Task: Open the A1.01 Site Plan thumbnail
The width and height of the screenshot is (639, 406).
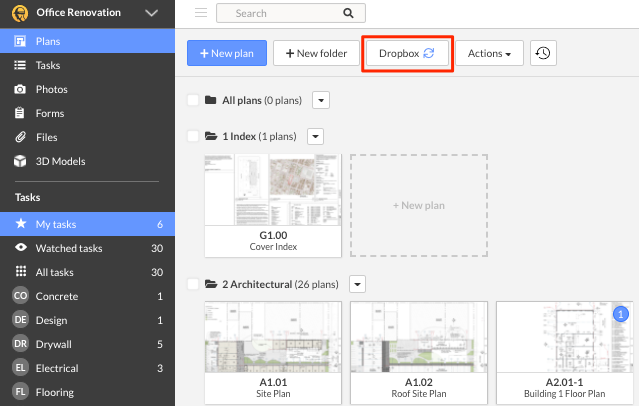Action: coord(273,353)
